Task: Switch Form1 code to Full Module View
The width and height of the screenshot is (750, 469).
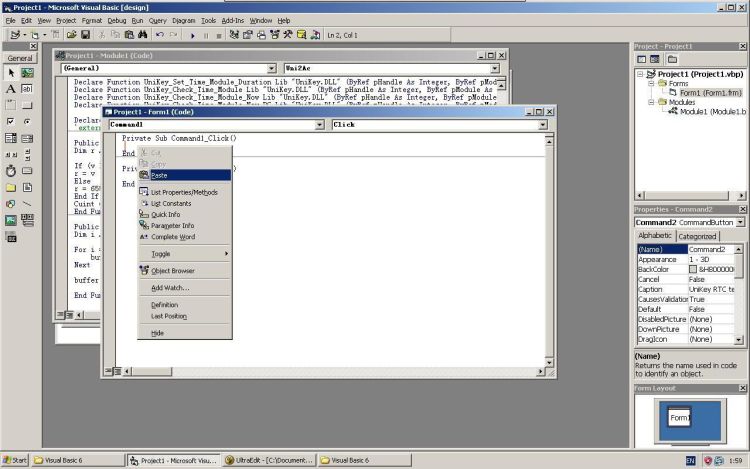Action: (117, 371)
